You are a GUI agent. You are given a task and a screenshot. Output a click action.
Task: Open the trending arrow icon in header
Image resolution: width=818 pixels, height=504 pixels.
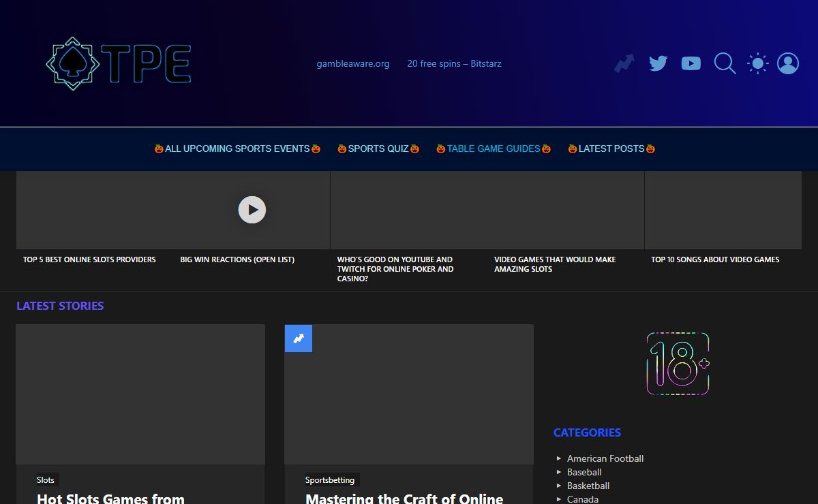point(624,63)
